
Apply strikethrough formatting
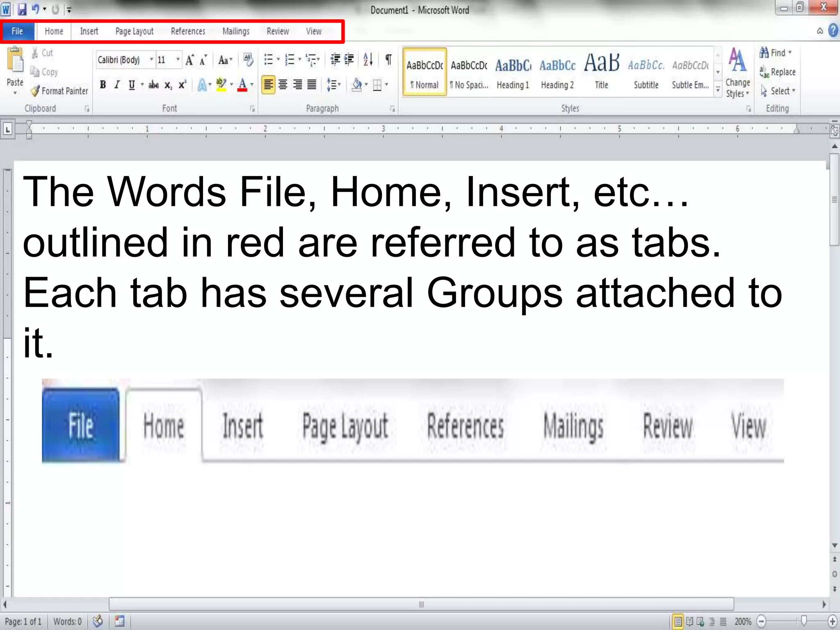(154, 85)
